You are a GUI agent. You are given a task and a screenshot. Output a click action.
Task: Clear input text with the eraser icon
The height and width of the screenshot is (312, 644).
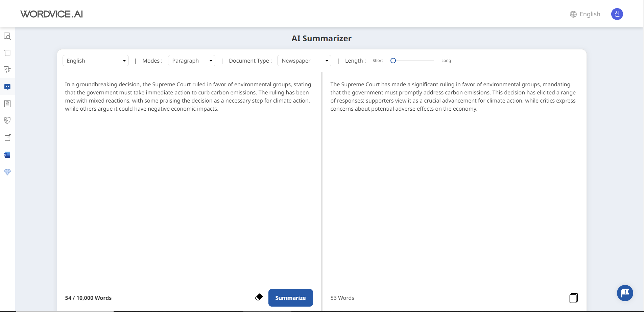(x=259, y=297)
